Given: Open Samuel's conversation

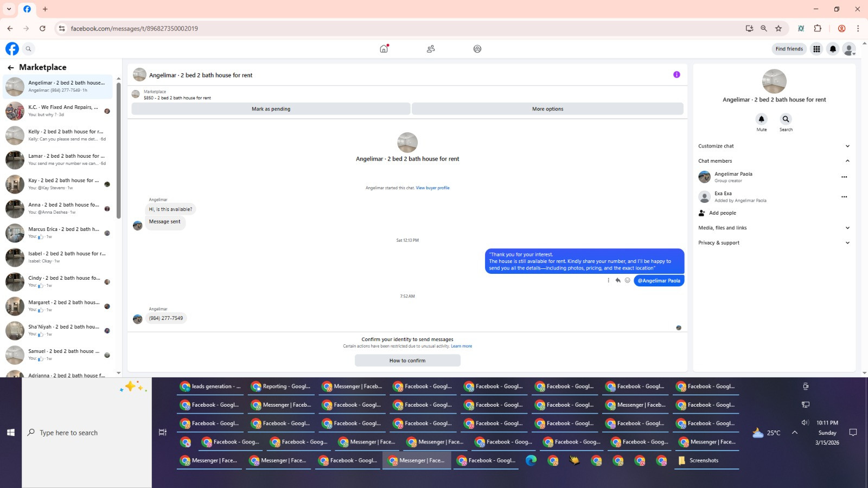Looking at the screenshot, I should pyautogui.click(x=59, y=355).
